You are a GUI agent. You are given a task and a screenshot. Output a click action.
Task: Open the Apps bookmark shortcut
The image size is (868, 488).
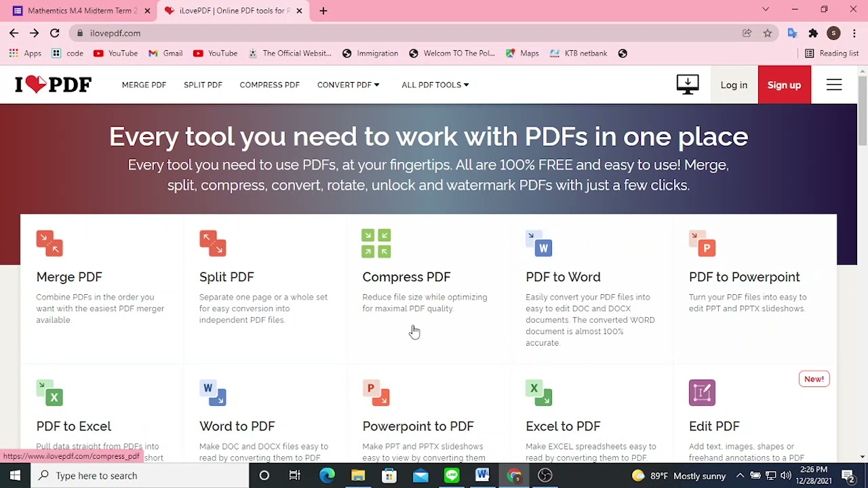(x=25, y=53)
